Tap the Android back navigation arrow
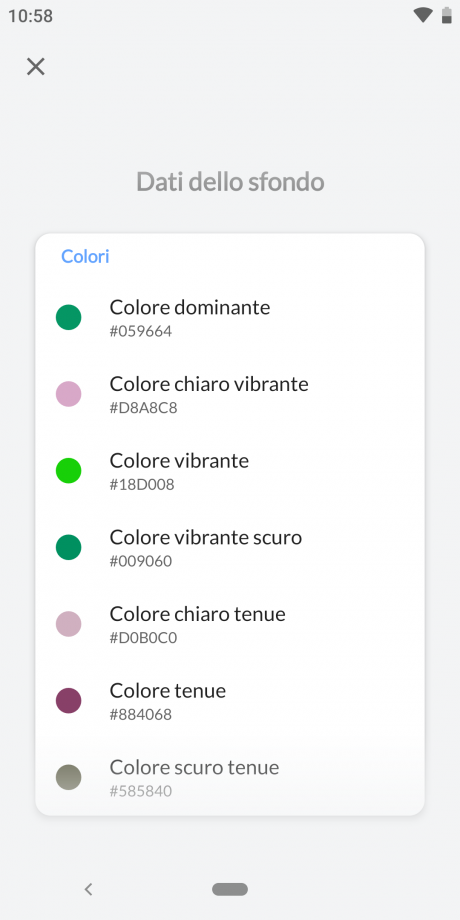460x920 pixels. tap(89, 889)
